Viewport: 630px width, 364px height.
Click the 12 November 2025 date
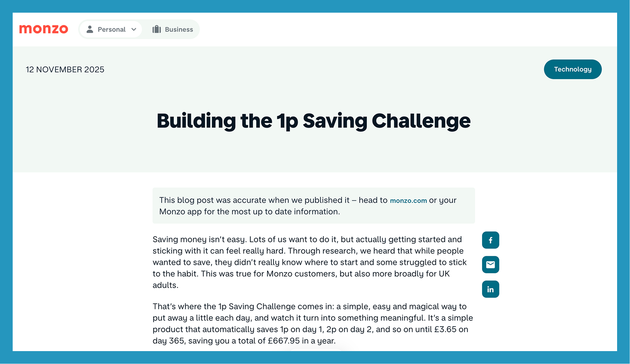(x=65, y=70)
